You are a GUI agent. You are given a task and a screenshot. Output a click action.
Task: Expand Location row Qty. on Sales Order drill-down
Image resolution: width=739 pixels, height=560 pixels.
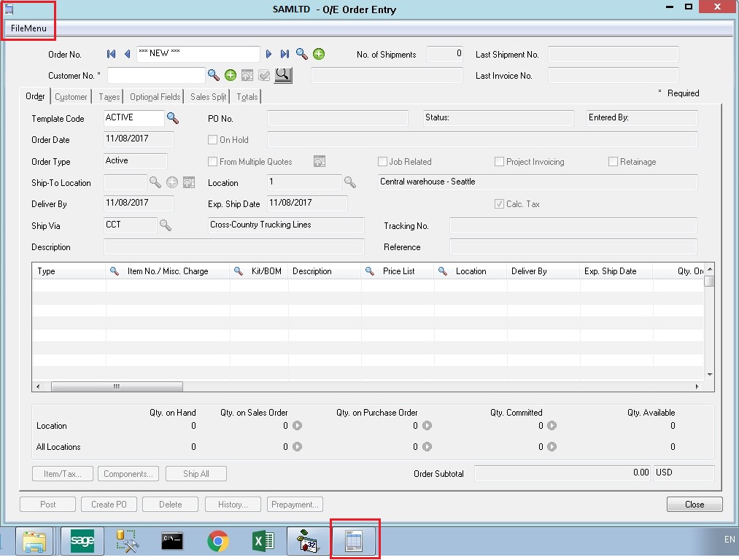click(x=297, y=426)
